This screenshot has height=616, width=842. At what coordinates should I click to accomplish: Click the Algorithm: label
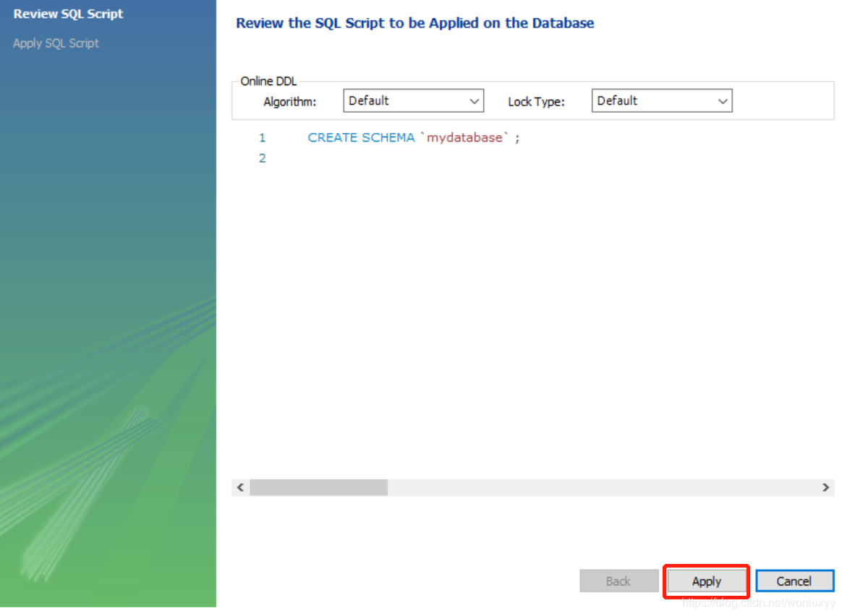289,102
